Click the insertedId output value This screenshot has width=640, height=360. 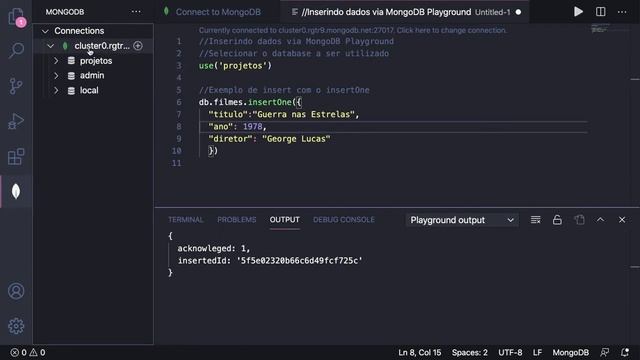[x=300, y=260]
